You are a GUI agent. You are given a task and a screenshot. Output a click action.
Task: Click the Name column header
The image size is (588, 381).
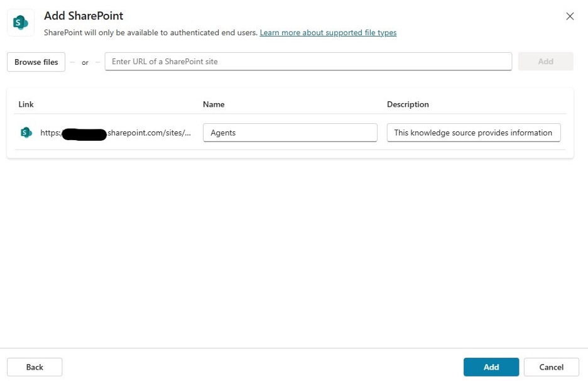(x=214, y=104)
